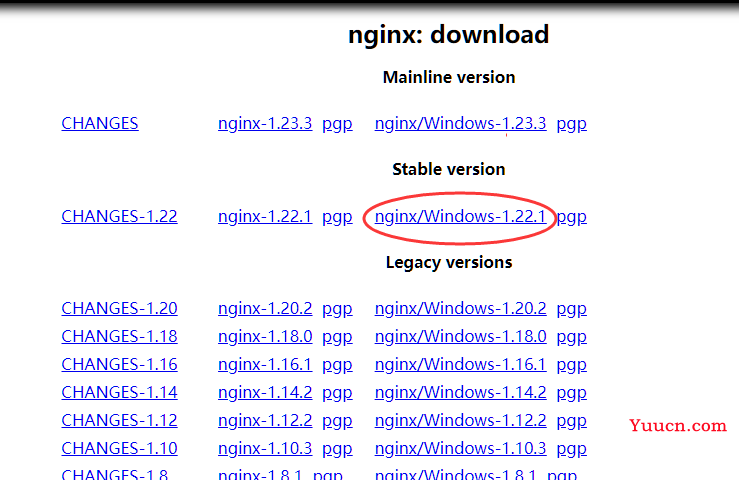Image resolution: width=739 pixels, height=480 pixels.
Task: Click the 'Legacy versions' heading
Action: [449, 263]
